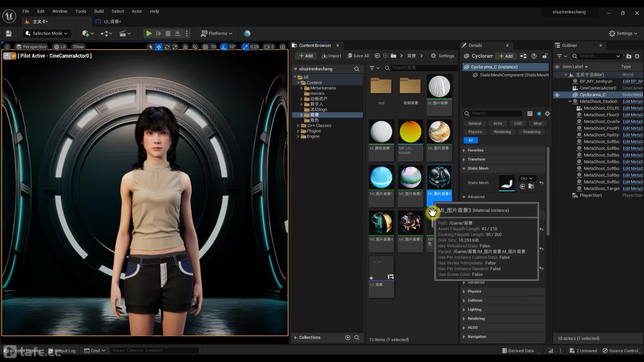Expand the Transform section in Details
The width and height of the screenshot is (644, 362).
coord(464,160)
